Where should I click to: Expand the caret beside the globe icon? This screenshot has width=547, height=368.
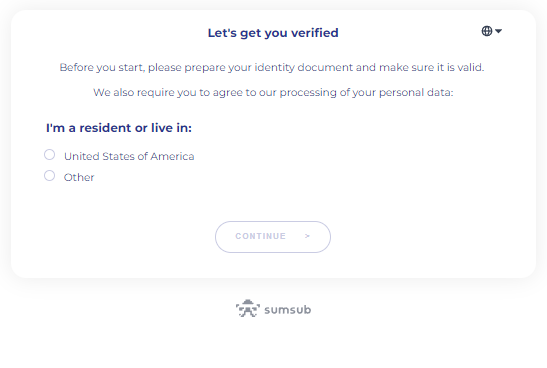click(499, 31)
